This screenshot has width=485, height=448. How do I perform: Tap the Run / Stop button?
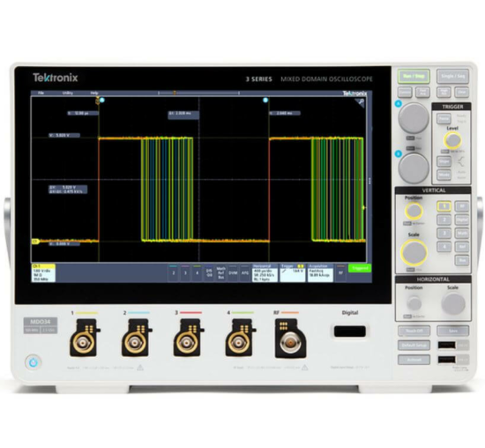(414, 76)
